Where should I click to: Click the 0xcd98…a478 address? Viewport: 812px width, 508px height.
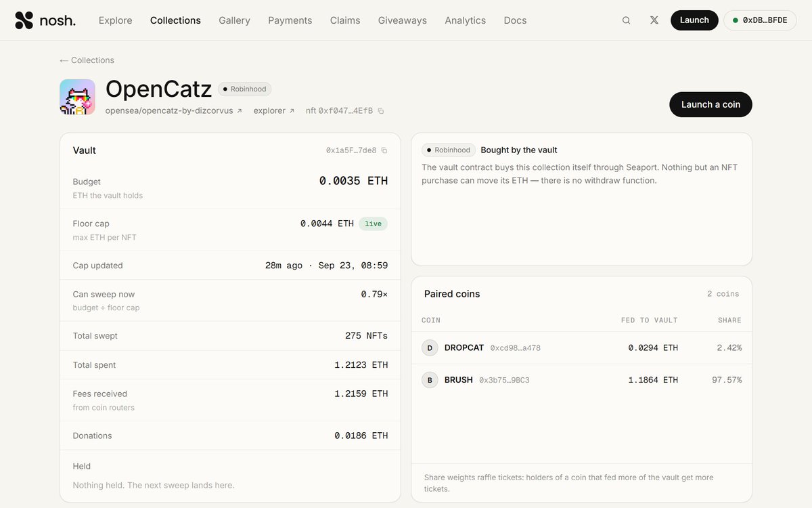[516, 348]
